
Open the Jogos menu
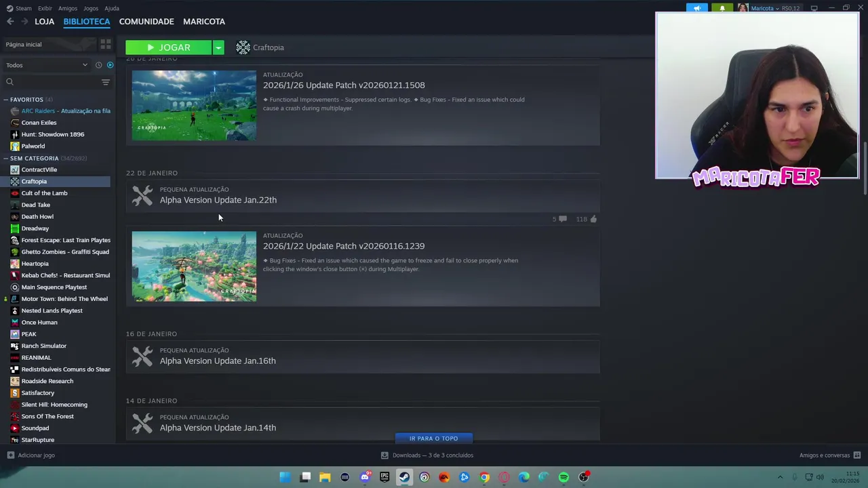pos(91,8)
